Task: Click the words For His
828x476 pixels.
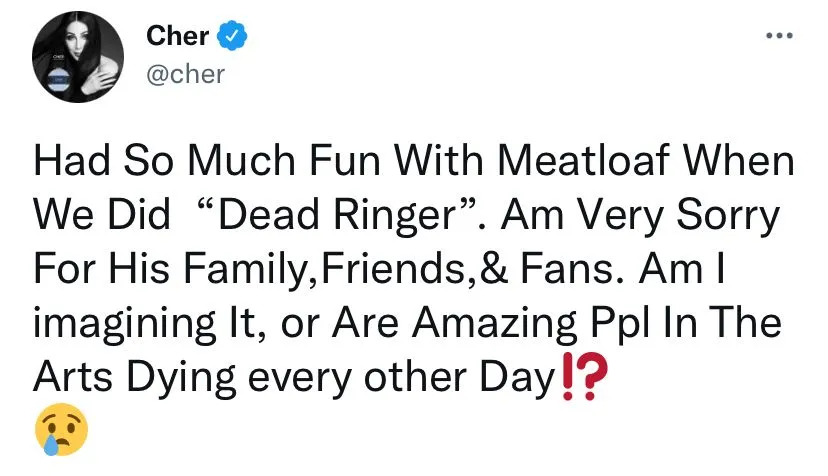Action: (101, 268)
